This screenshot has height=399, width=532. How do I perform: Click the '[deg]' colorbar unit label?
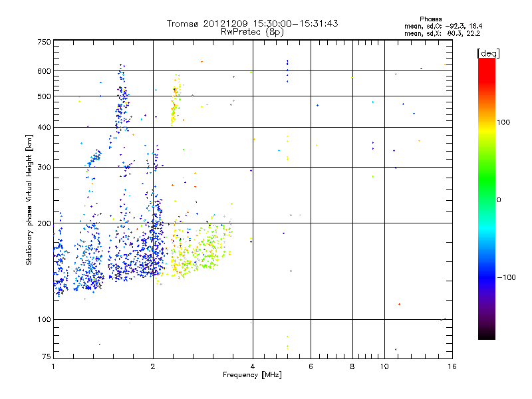[x=488, y=53]
